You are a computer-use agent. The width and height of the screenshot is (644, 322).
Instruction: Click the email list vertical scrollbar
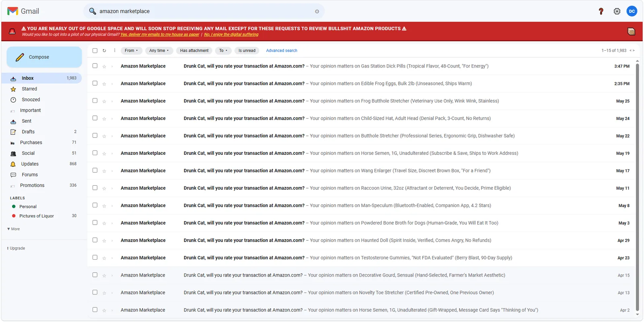point(637,187)
